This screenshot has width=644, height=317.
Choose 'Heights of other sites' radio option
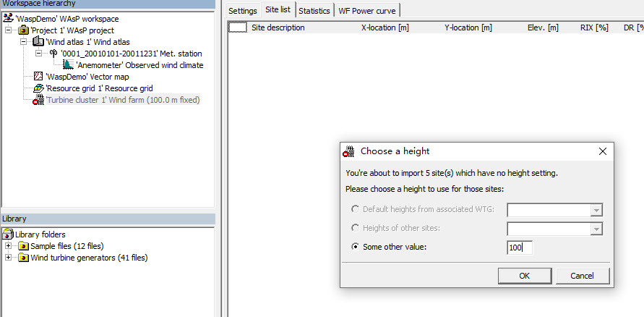tap(355, 229)
